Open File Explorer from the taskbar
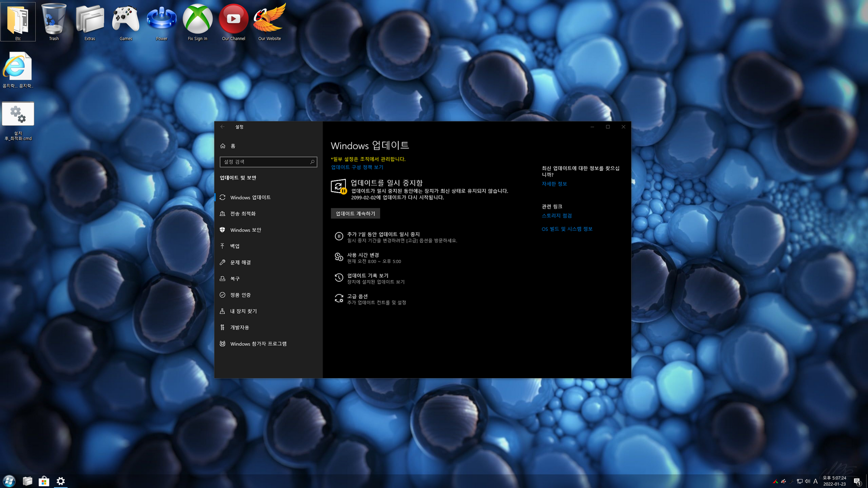Screen dimensions: 868x488 pyautogui.click(x=28, y=481)
